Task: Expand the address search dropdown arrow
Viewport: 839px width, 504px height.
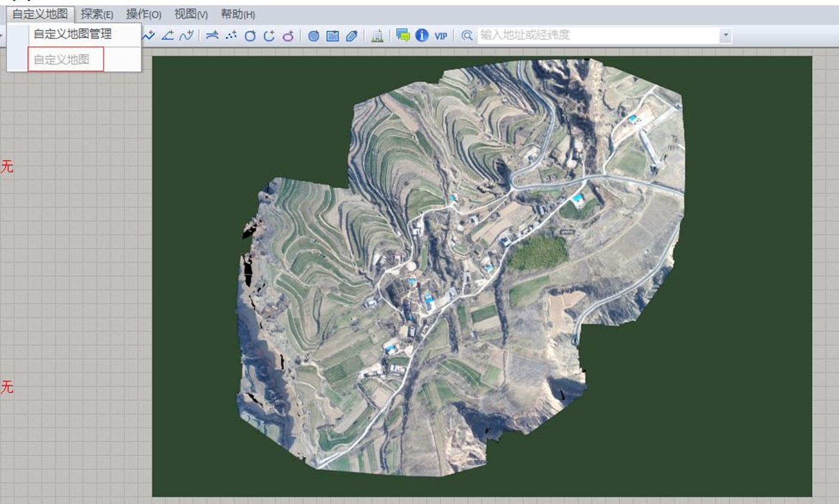Action: [x=726, y=36]
